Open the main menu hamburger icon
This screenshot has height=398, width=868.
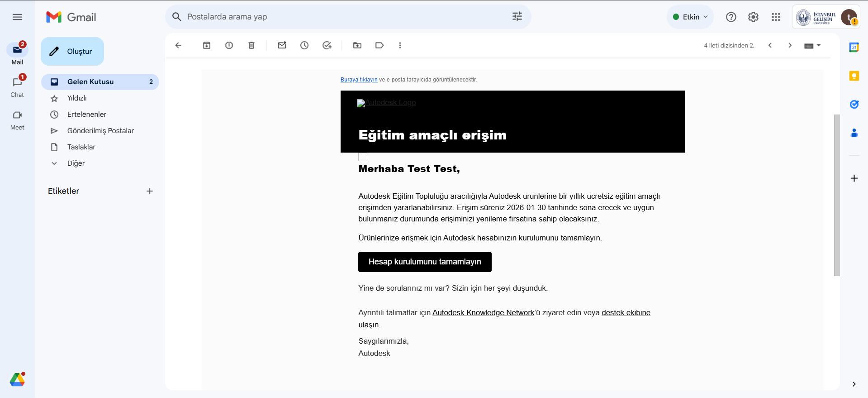point(17,17)
